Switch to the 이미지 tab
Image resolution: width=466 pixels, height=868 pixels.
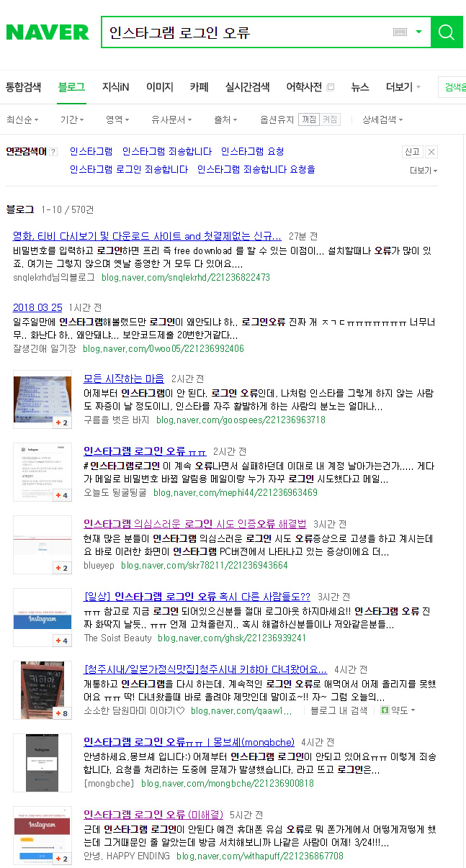tap(160, 87)
